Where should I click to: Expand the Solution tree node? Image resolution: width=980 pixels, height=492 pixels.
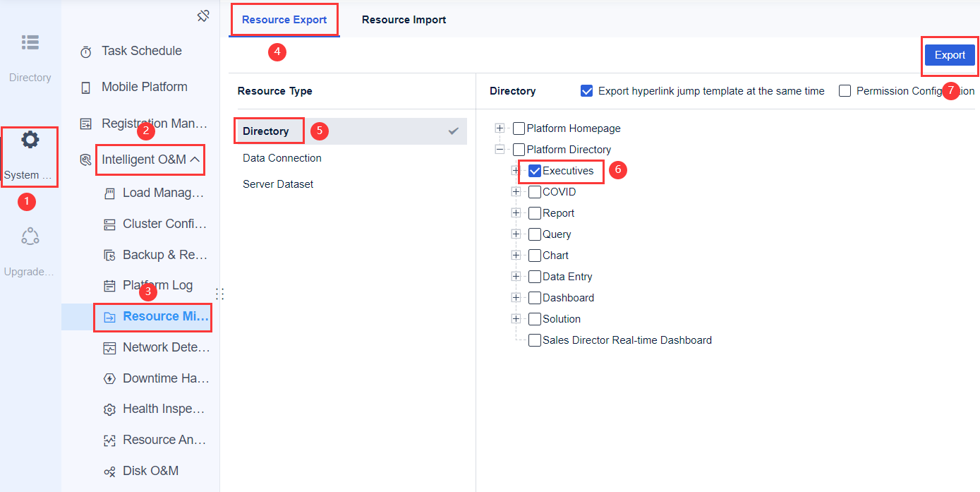(516, 319)
